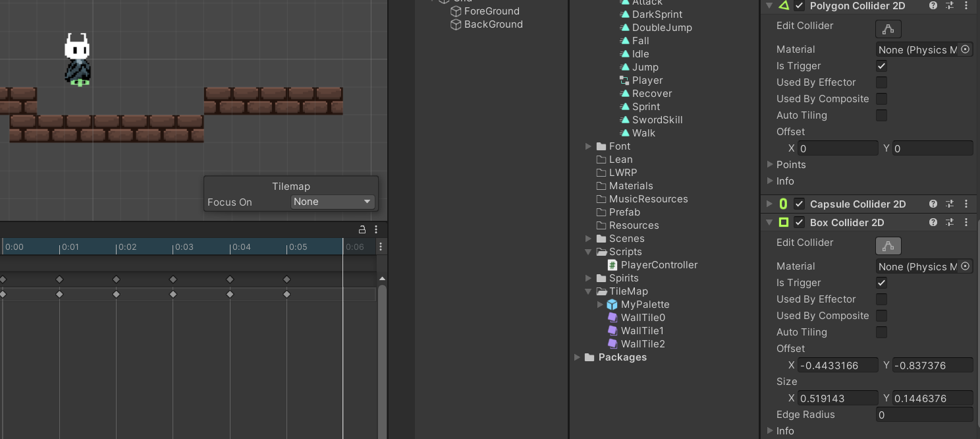Toggle the Animation window lock icon
The height and width of the screenshot is (439, 980).
click(362, 229)
